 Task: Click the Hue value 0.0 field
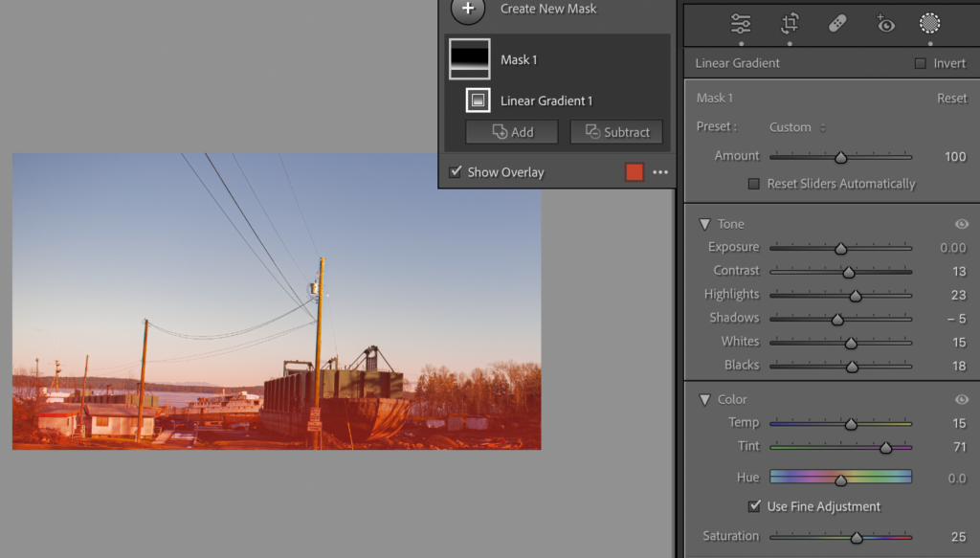click(956, 479)
